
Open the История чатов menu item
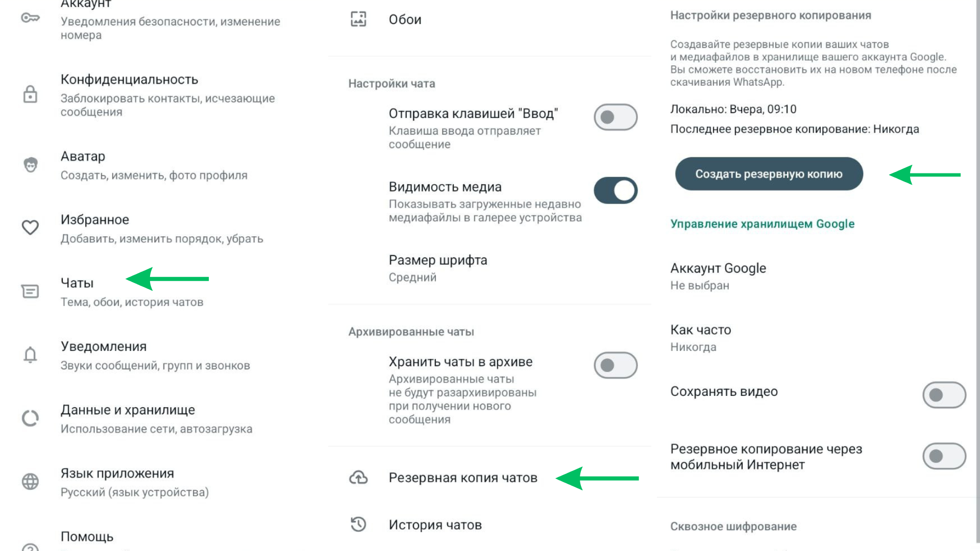pyautogui.click(x=435, y=525)
